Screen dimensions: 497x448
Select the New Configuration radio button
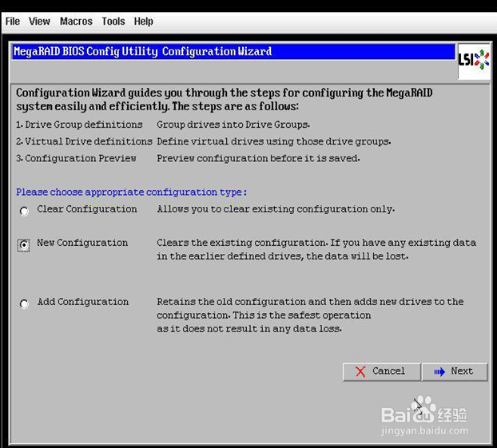pos(24,245)
